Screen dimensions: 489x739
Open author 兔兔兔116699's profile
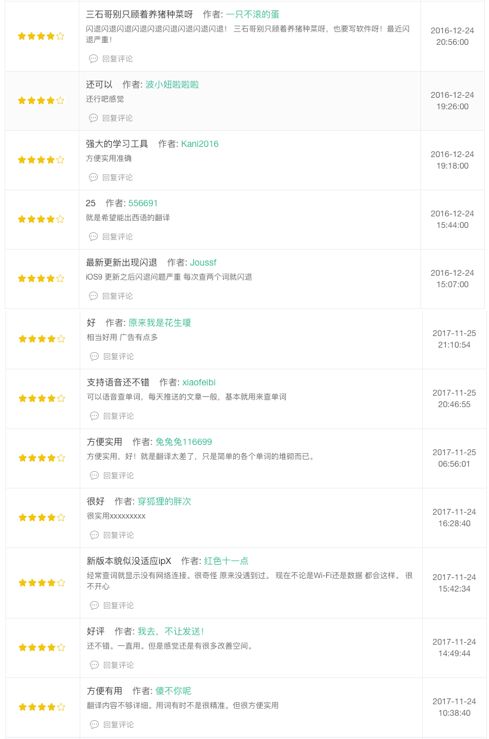point(184,442)
